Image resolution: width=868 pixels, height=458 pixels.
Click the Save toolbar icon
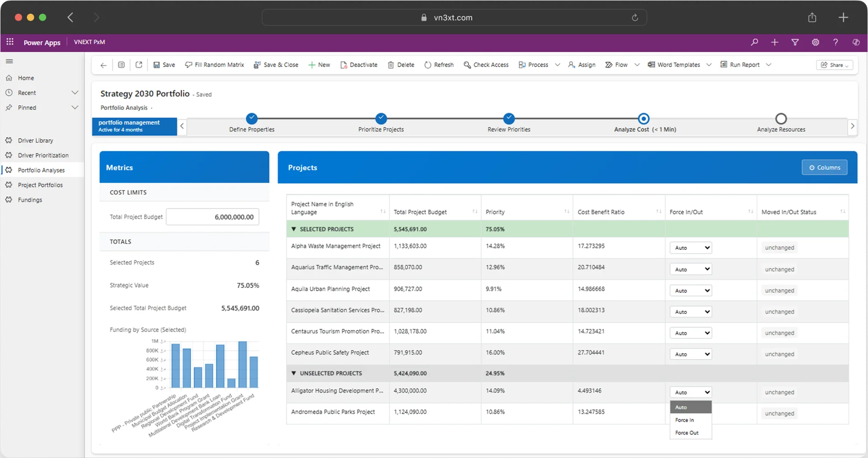pyautogui.click(x=156, y=65)
